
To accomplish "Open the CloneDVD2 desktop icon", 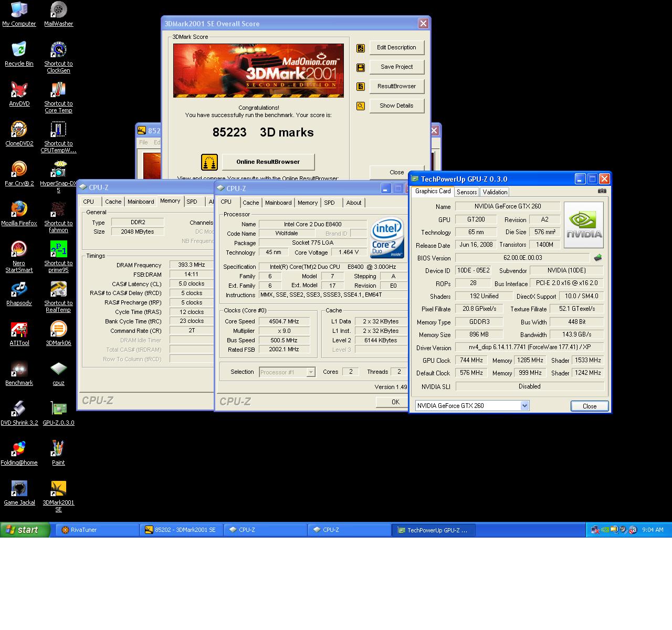I will (19, 134).
